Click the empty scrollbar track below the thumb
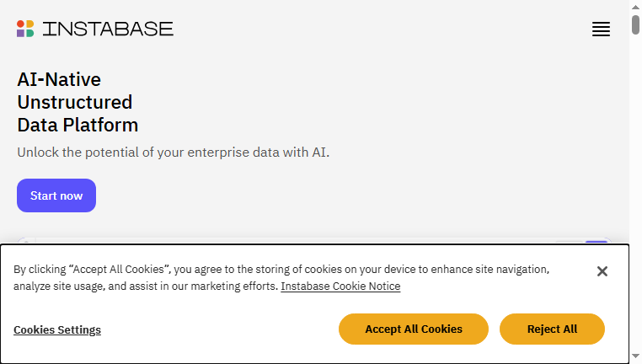Screen dimensions: 642x364 tap(635, 192)
